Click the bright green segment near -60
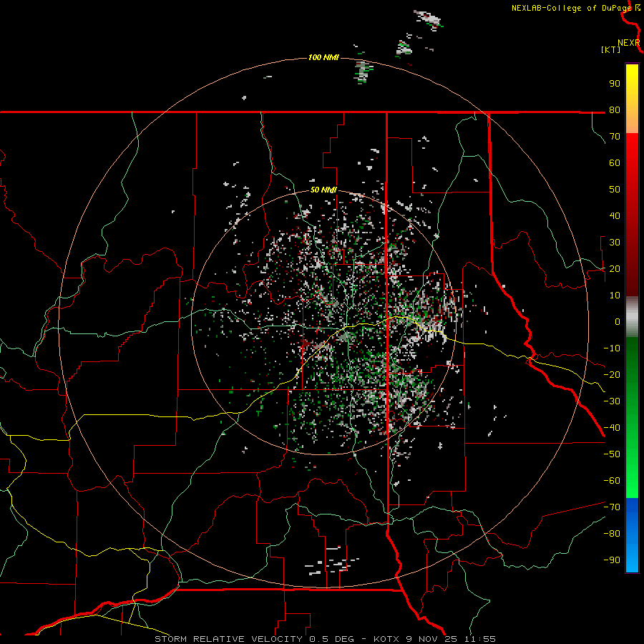644x644 pixels. pos(632,481)
